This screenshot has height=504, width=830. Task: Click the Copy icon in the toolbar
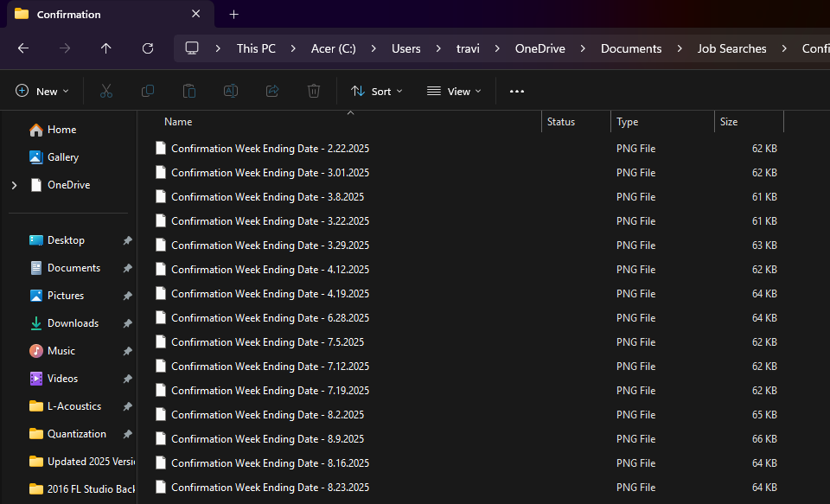[x=147, y=91]
